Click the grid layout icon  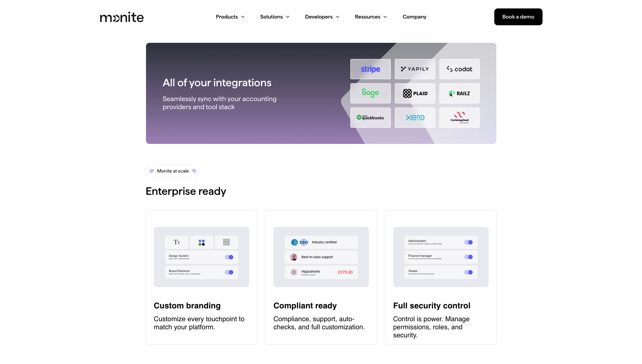point(227,242)
